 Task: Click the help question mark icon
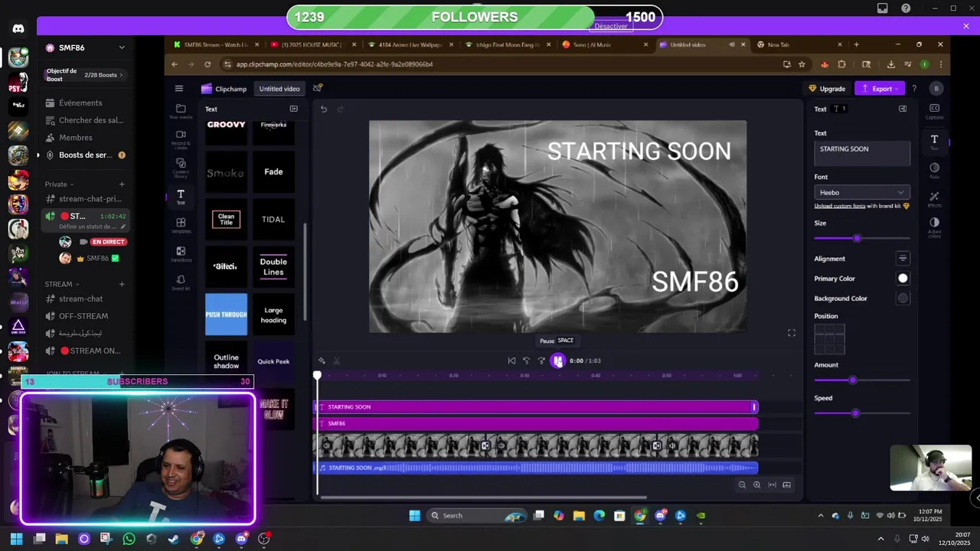click(914, 89)
